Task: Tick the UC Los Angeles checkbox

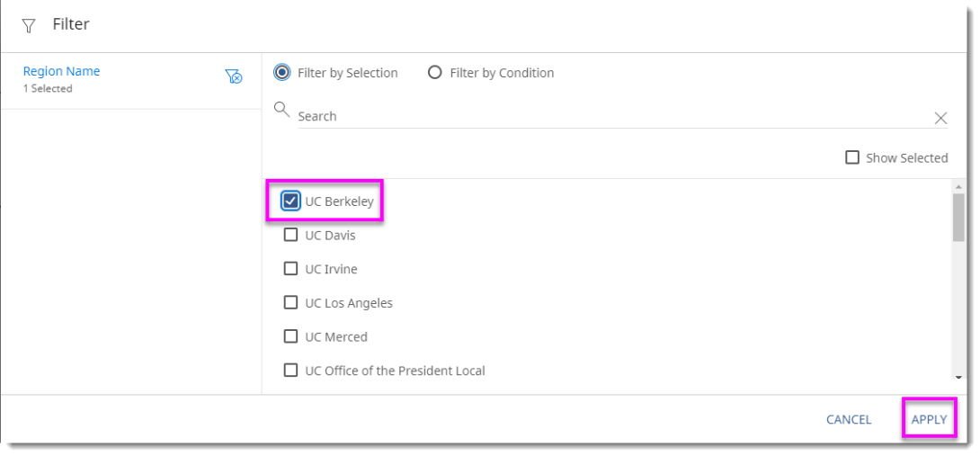Action: (x=290, y=302)
